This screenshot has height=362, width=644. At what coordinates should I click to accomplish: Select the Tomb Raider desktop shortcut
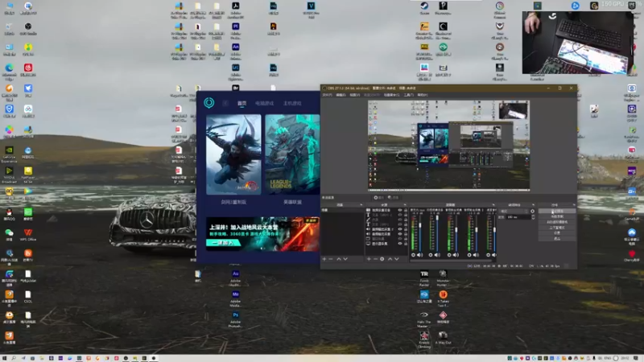[x=424, y=278]
